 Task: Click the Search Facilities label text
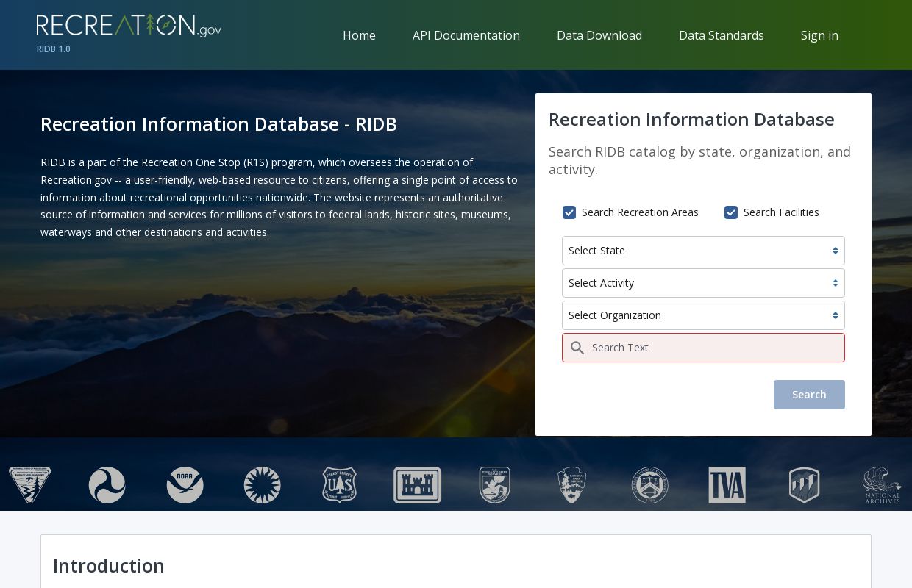[x=781, y=212]
